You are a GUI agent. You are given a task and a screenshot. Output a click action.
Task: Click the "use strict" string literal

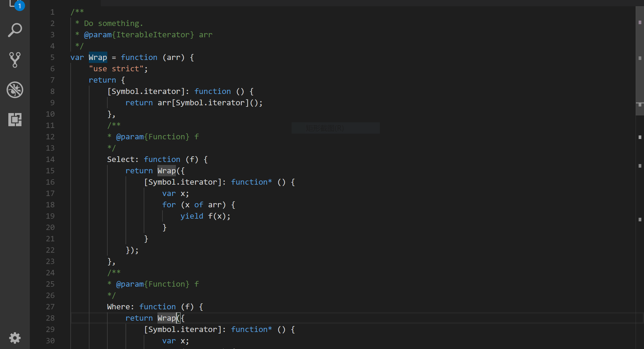116,69
